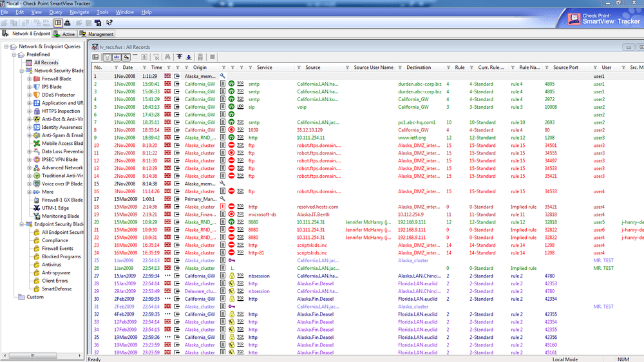Jump to bottom of log with down-arrow icon
The image size is (644, 362).
[188, 57]
